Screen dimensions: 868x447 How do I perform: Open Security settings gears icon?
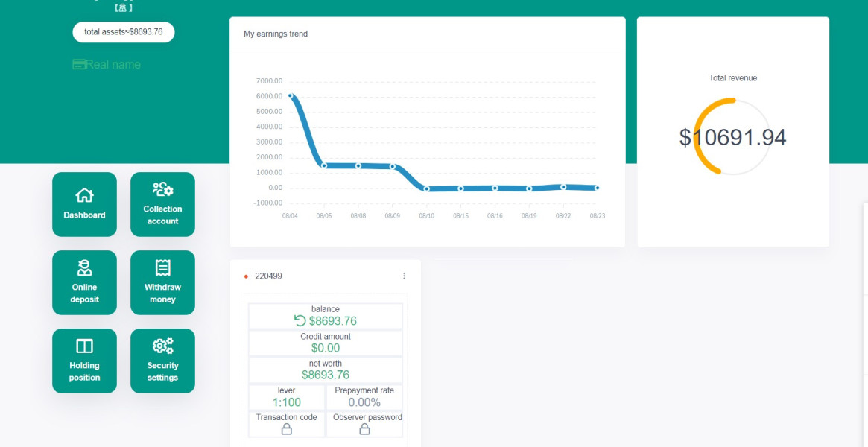[x=162, y=346]
